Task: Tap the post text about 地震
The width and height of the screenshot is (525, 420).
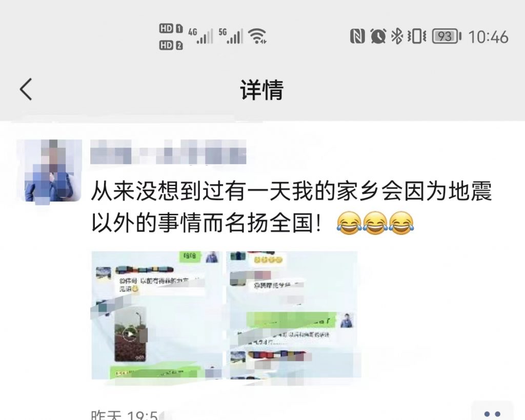Action: (291, 207)
